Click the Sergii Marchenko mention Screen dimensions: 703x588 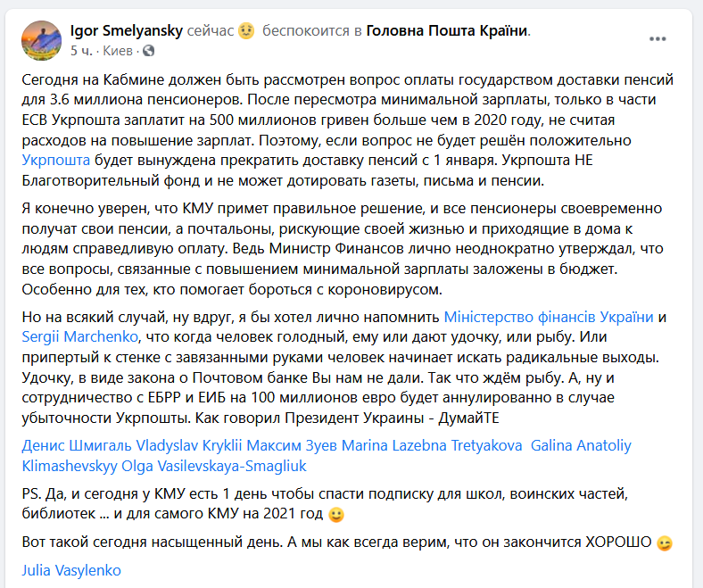click(79, 337)
